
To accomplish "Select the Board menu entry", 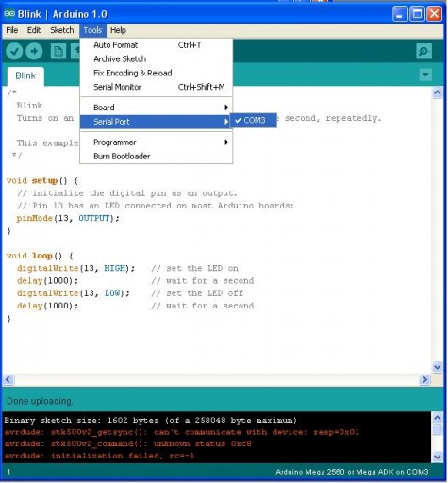I will [157, 108].
